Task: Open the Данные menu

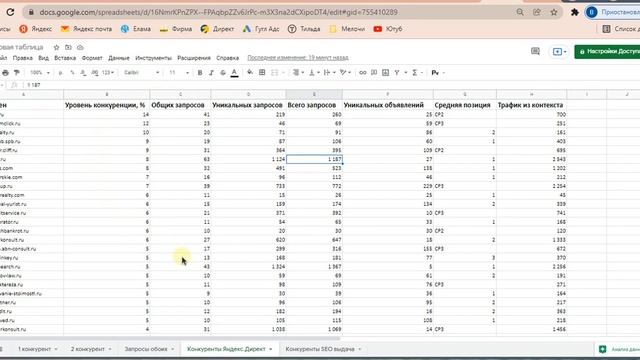Action: [x=119, y=58]
